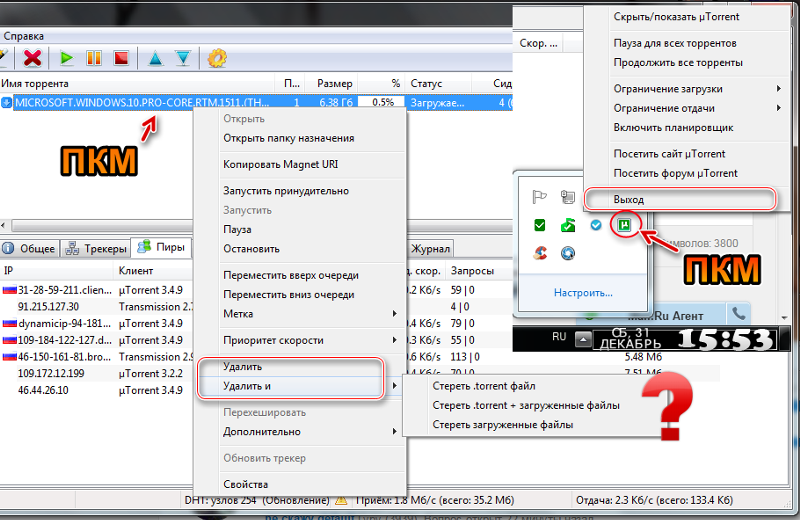
Task: Open settings via the gear icon
Action: [217, 58]
